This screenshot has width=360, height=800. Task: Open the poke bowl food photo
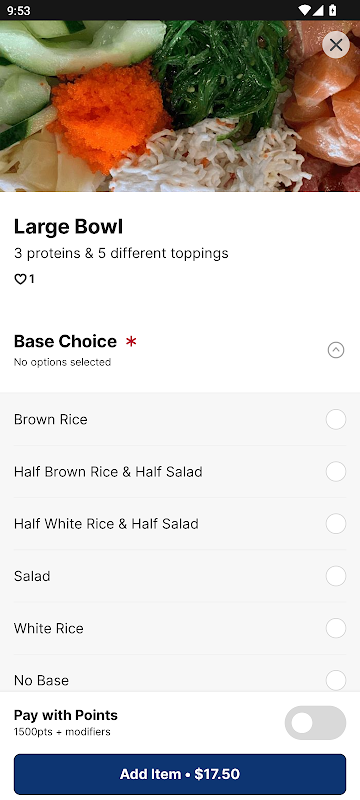(x=180, y=106)
